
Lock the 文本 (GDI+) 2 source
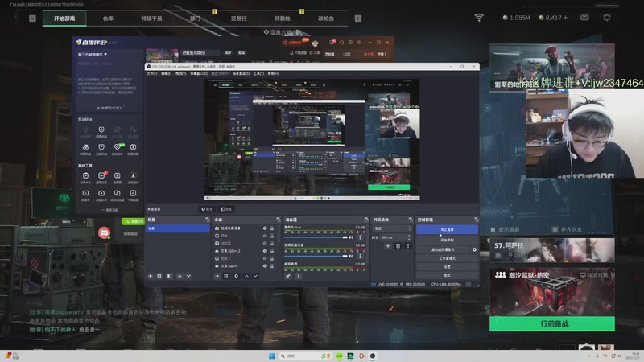(x=272, y=251)
